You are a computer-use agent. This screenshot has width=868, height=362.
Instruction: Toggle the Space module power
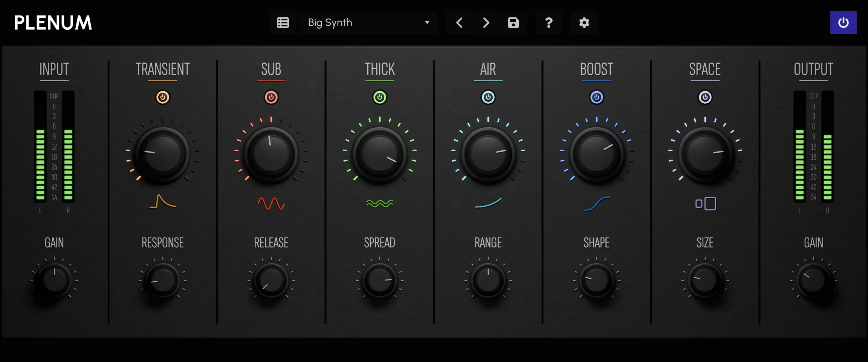(705, 97)
